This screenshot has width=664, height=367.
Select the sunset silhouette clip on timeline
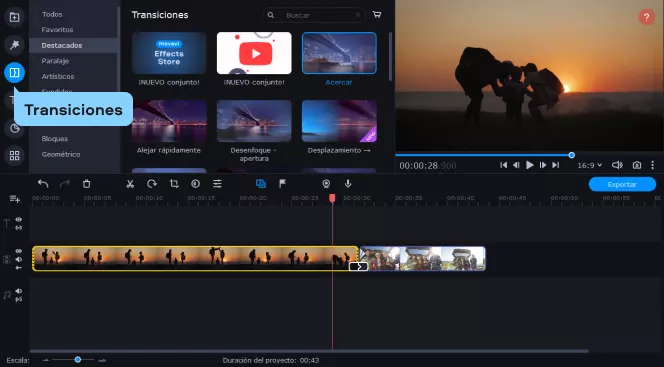tap(195, 259)
